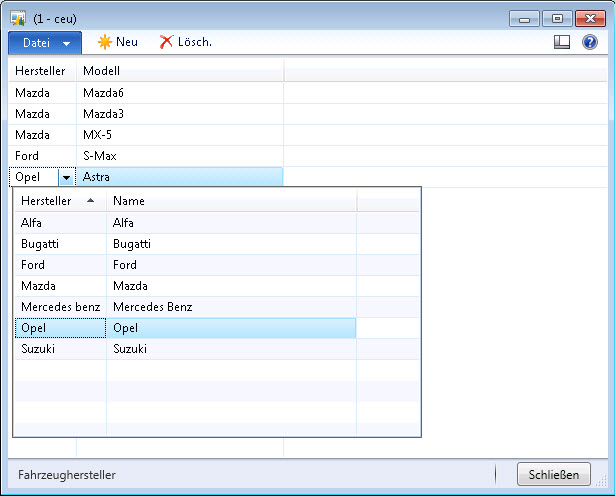Screen dimensions: 615x496
Task: Click the Name cell Alfa
Action: (x=231, y=223)
